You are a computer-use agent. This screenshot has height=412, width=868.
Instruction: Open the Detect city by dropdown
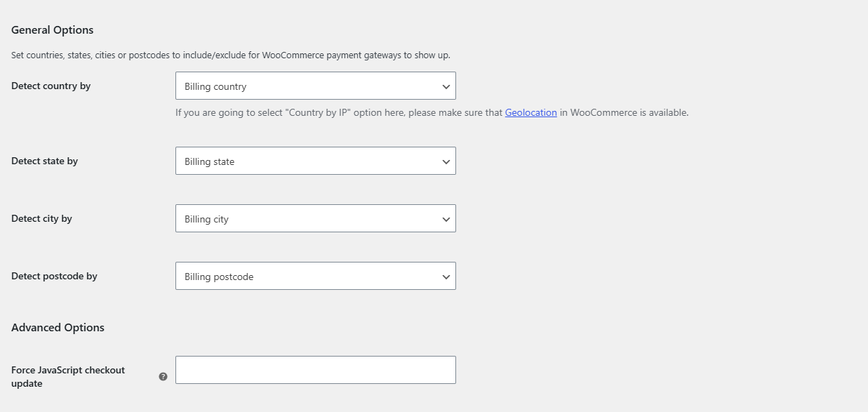(316, 218)
